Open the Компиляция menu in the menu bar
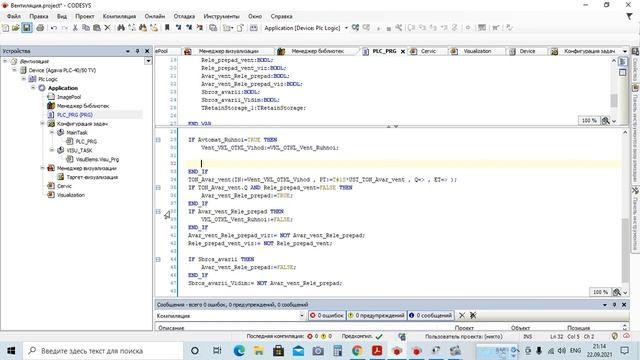Viewport: 640px width, 360px height. 119,16
